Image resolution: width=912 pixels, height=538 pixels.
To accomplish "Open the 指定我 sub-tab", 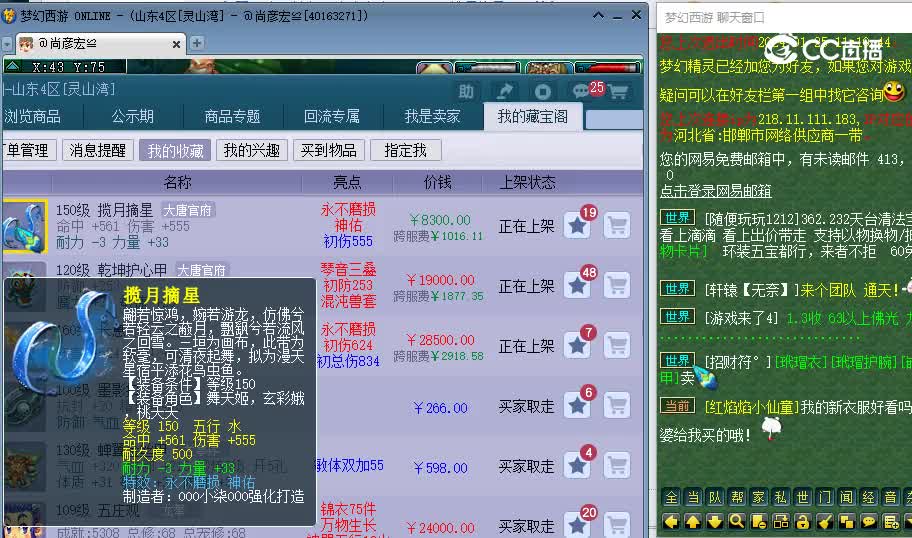I will 405,151.
